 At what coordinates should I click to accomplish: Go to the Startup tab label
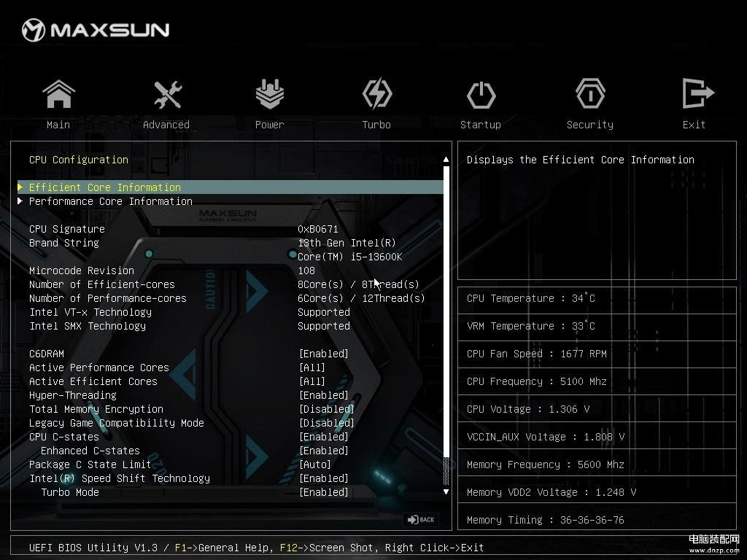click(480, 125)
